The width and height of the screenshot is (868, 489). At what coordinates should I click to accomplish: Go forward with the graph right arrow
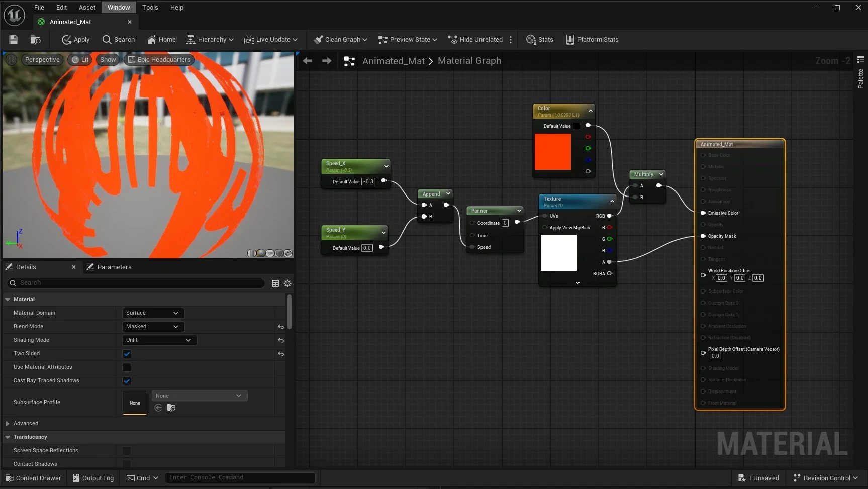coord(327,61)
